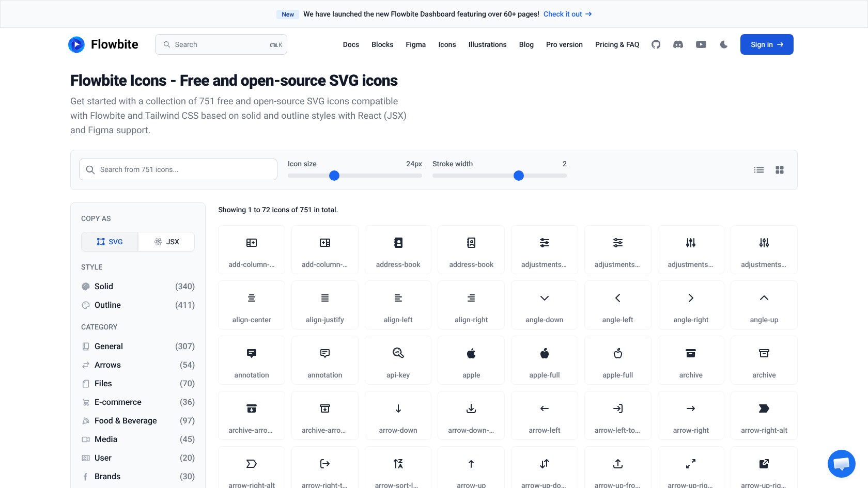Screen dimensions: 868x488
Task: Open the chat support bubble
Action: [x=841, y=464]
